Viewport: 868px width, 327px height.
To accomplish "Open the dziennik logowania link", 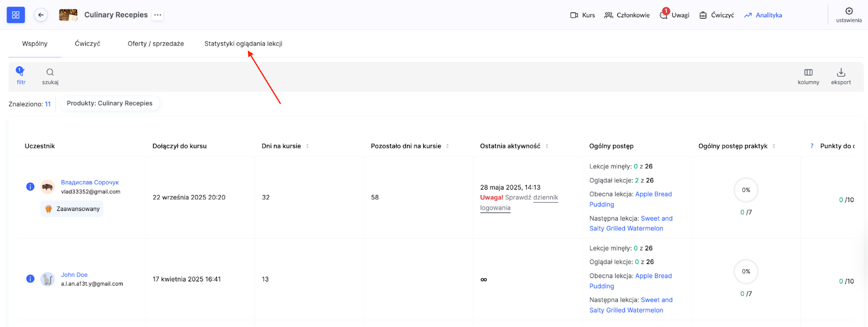I will [x=545, y=198].
